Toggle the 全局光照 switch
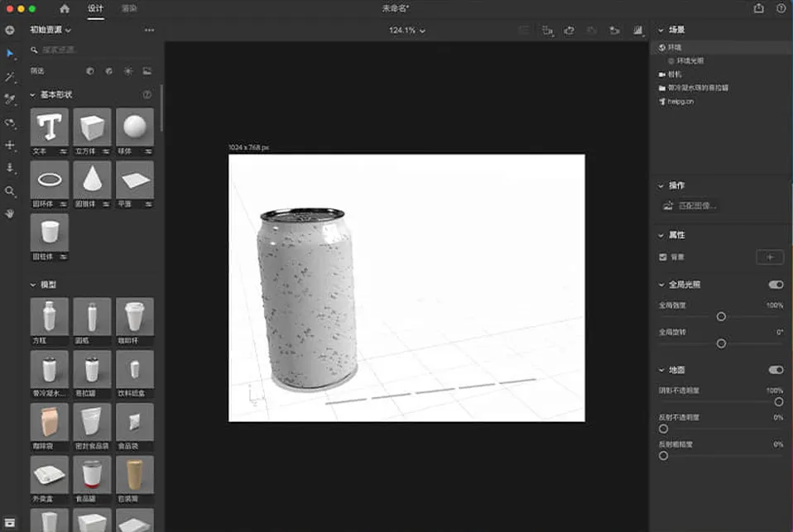The width and height of the screenshot is (793, 532). pyautogui.click(x=776, y=285)
